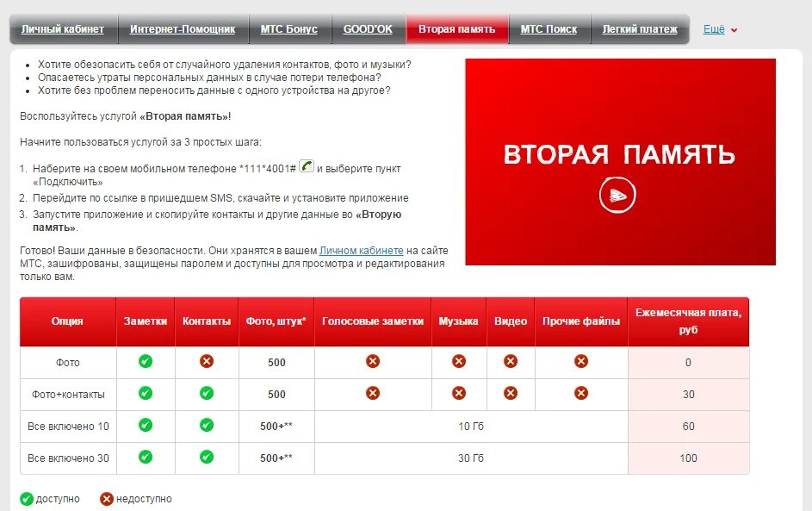Click the monthly fee value 100
The height and width of the screenshot is (511, 812).
[688, 458]
